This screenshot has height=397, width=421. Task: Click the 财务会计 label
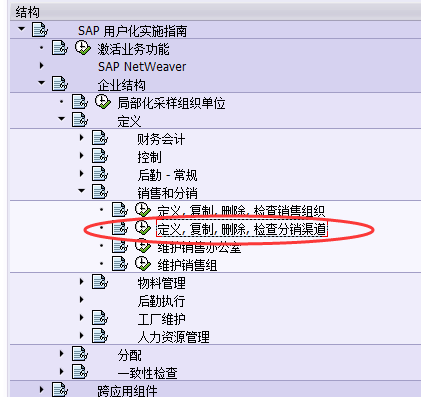click(x=161, y=139)
